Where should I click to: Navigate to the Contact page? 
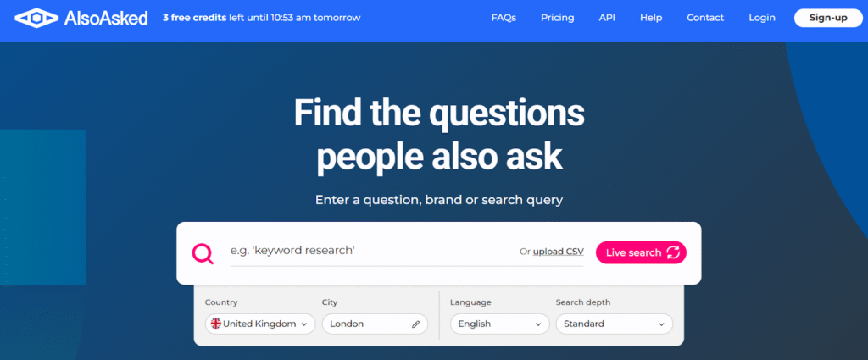[705, 18]
